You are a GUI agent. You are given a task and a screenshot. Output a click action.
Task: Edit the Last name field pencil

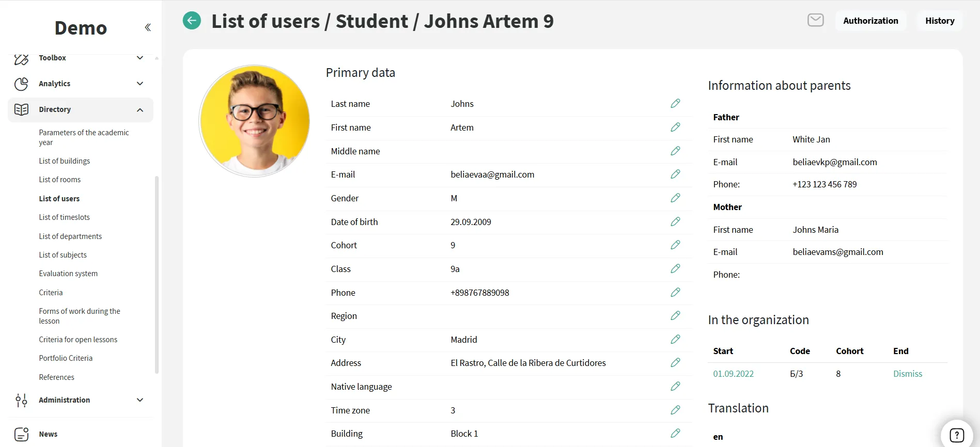[675, 104]
